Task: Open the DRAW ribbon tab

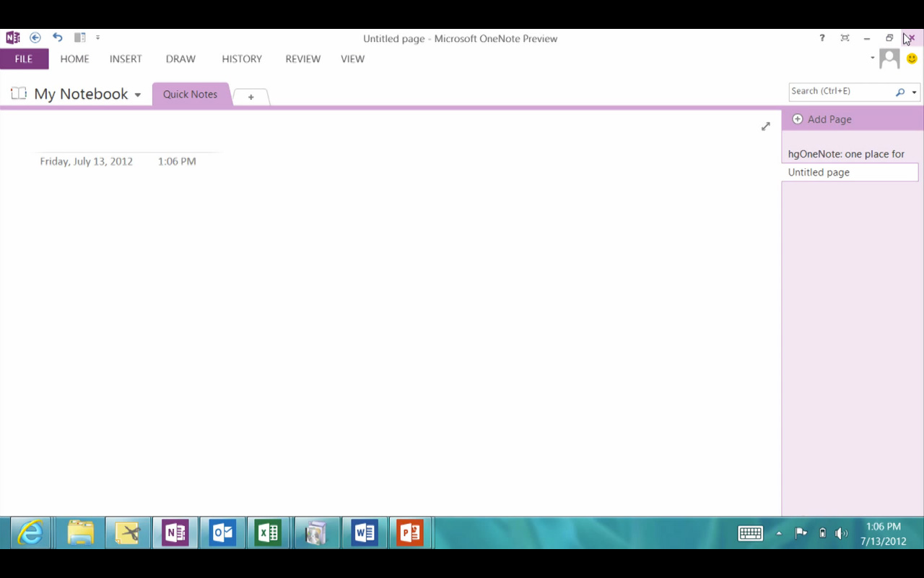Action: [180, 59]
